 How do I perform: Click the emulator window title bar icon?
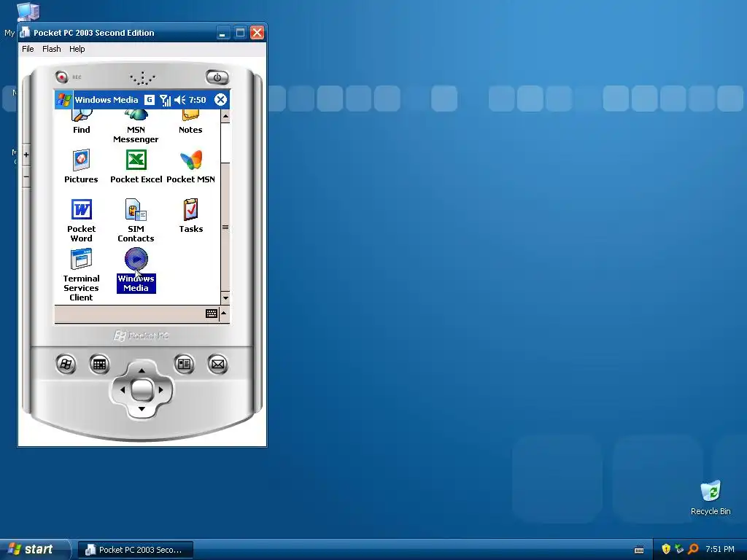[25, 32]
